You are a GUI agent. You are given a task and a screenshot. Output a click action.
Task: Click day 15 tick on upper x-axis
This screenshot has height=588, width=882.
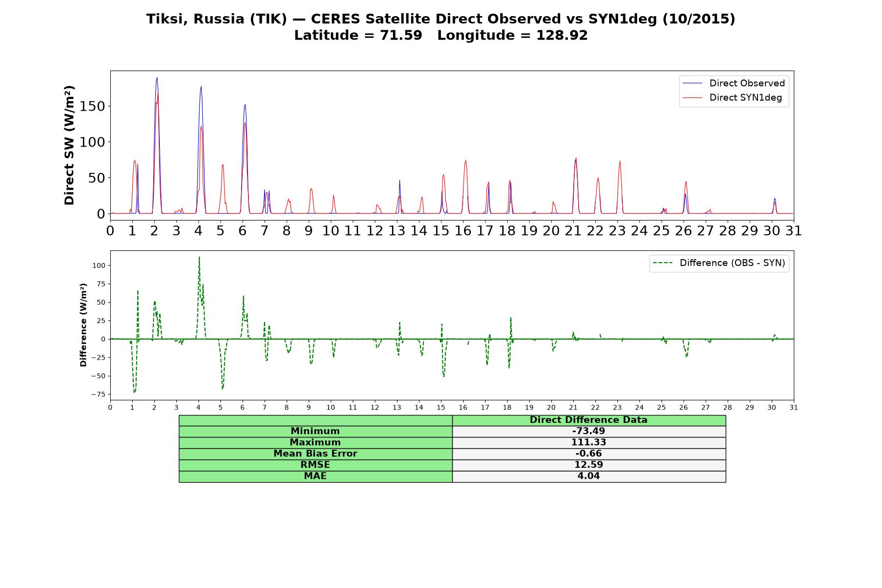pos(441,230)
